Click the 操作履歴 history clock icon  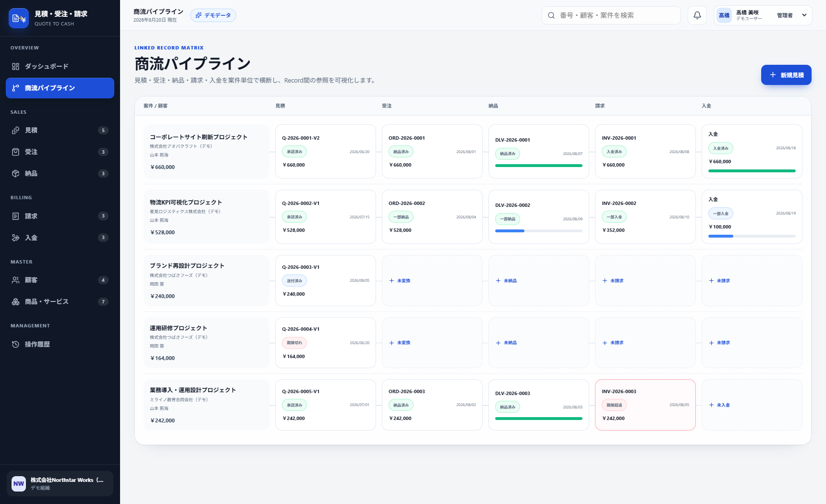(x=16, y=344)
